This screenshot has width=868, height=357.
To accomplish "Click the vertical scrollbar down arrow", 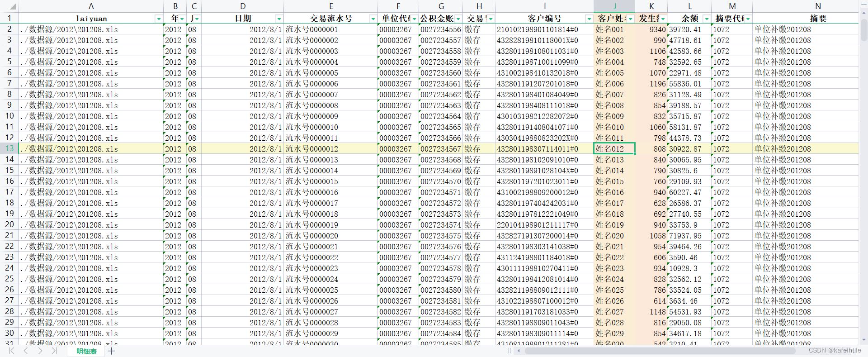I will tap(864, 340).
